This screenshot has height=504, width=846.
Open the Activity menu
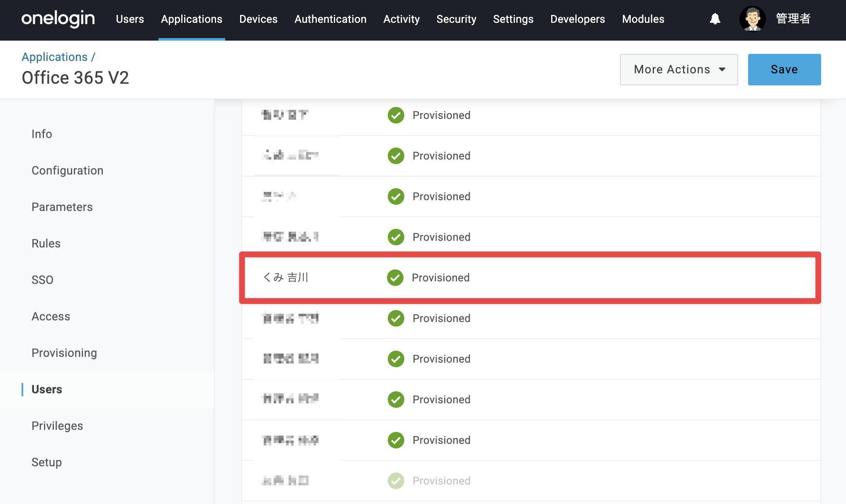401,19
